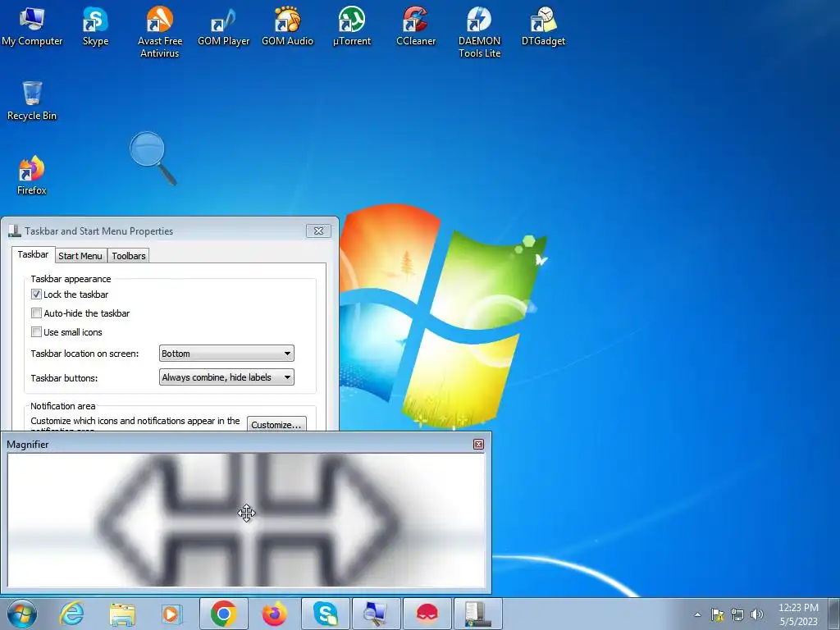The height and width of the screenshot is (630, 840).
Task: Switch to the Toolbars tab
Action: [x=129, y=256]
